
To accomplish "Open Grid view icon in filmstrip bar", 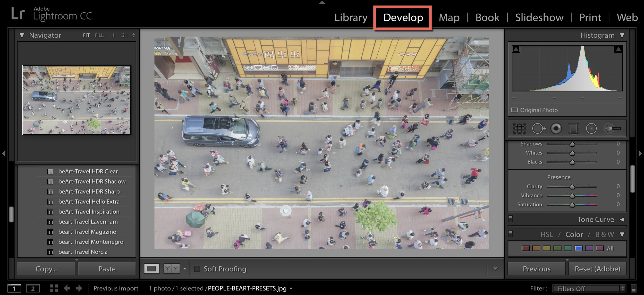I will coord(54,288).
